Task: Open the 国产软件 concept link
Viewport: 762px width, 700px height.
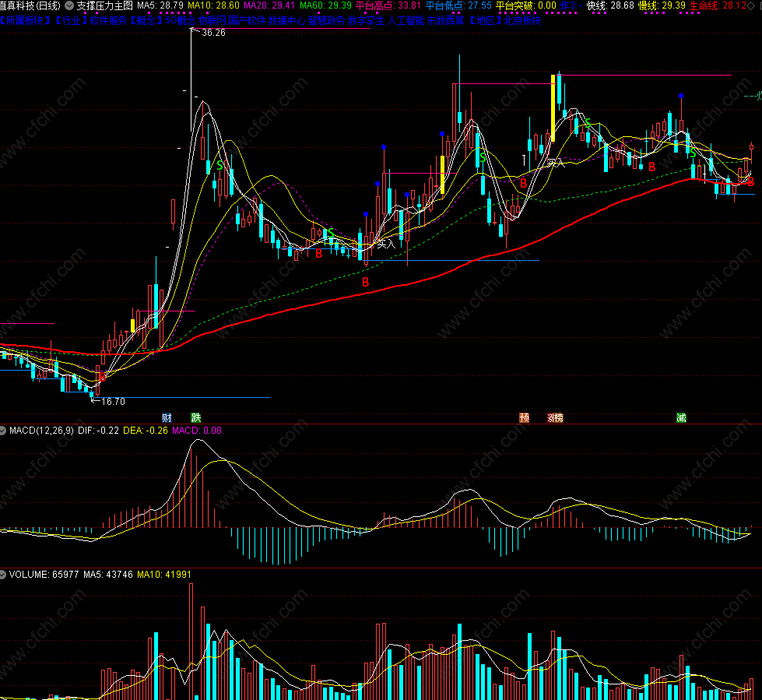Action: tap(247, 20)
